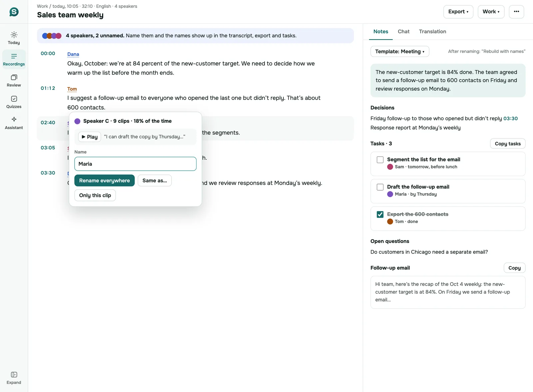
Task: Click the Dana speaker name link
Action: click(73, 54)
